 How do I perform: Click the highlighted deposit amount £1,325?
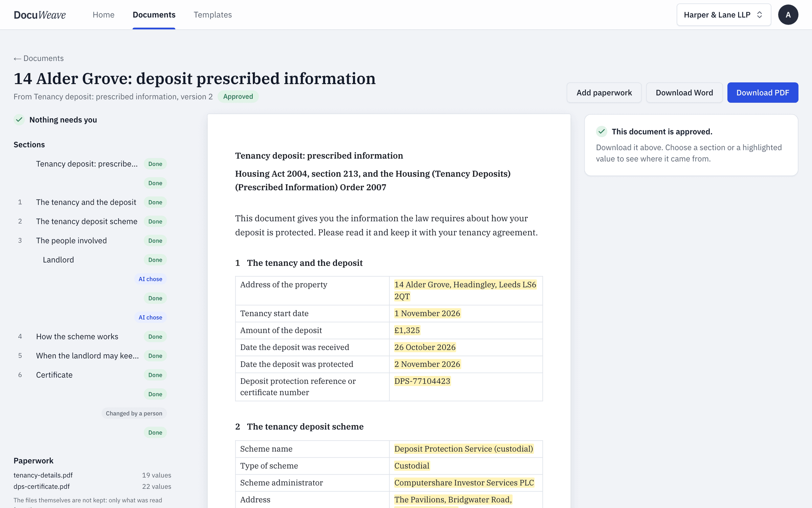tap(407, 330)
